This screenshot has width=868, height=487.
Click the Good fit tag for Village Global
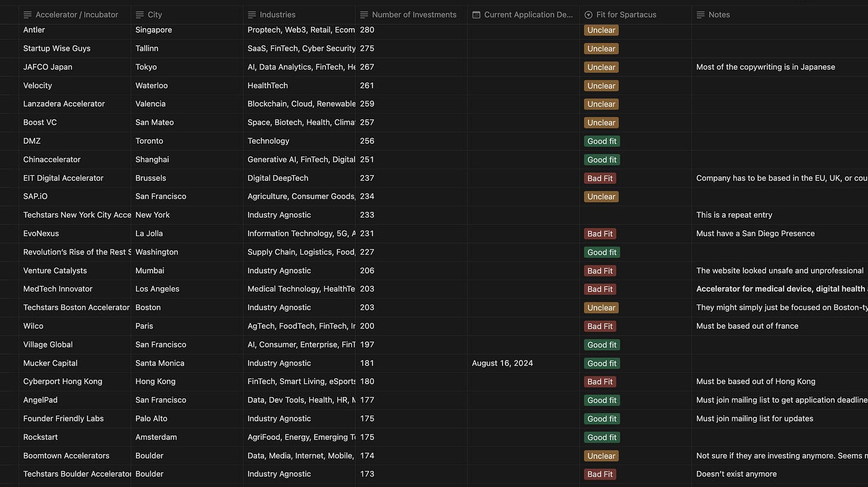(x=602, y=345)
